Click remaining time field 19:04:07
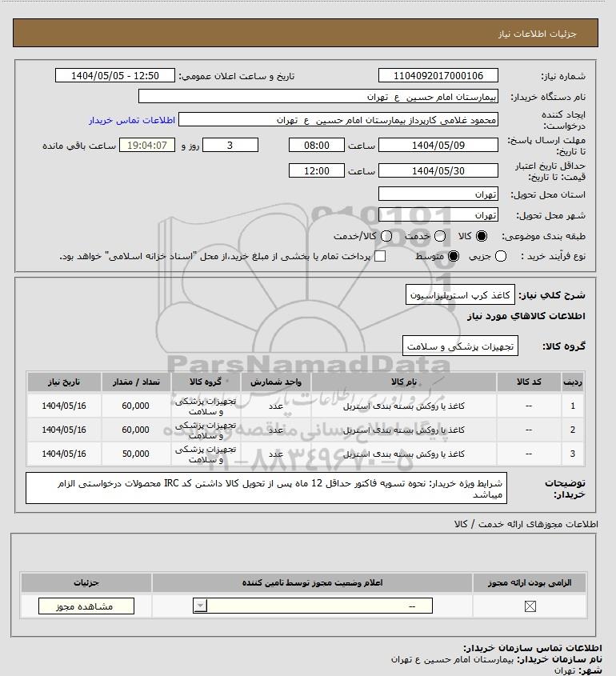Viewport: 616px width, 676px height. click(147, 145)
